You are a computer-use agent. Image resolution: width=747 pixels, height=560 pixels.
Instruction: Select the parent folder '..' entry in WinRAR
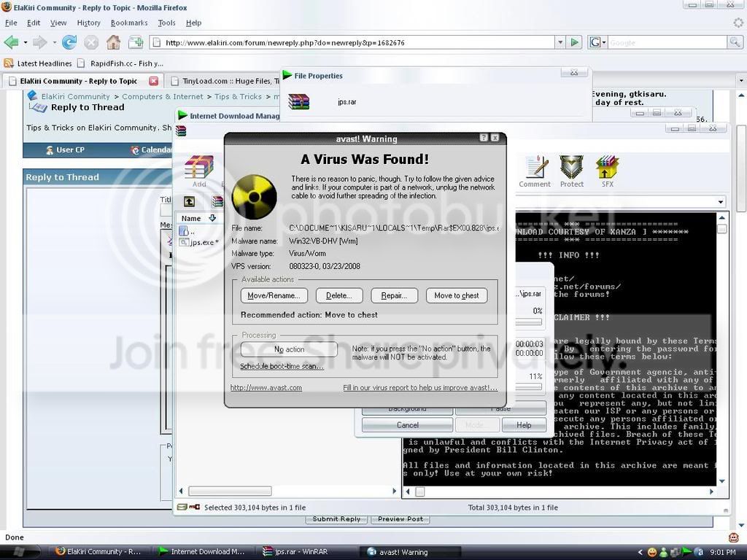(186, 231)
